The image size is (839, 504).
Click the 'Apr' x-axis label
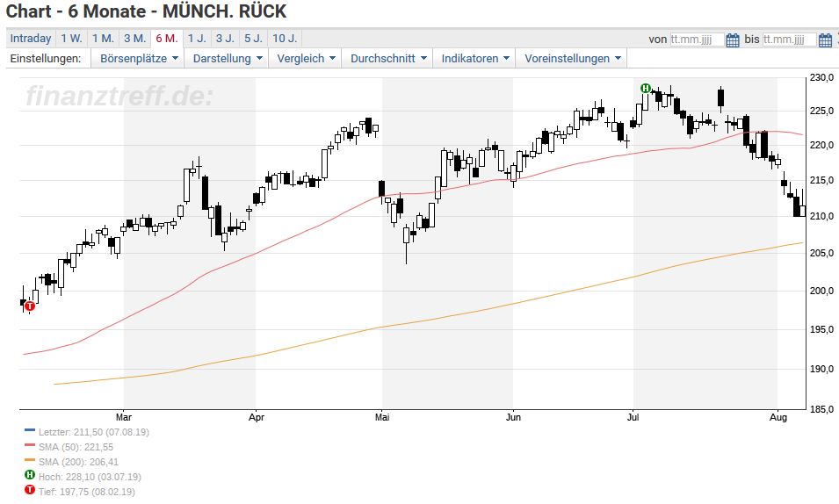257,418
